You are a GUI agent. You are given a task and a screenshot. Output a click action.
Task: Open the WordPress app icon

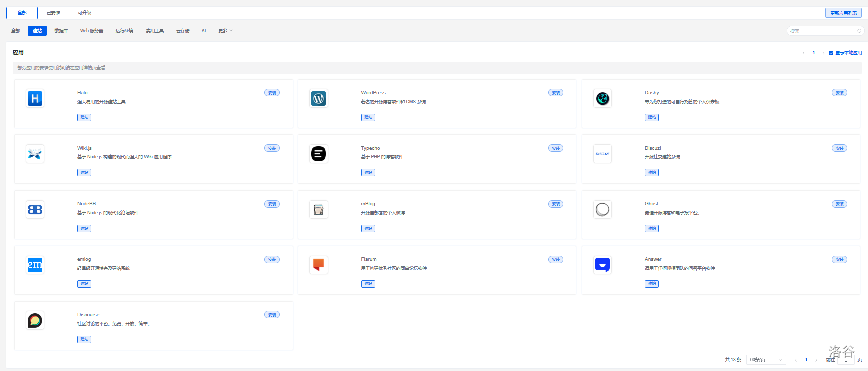[319, 98]
